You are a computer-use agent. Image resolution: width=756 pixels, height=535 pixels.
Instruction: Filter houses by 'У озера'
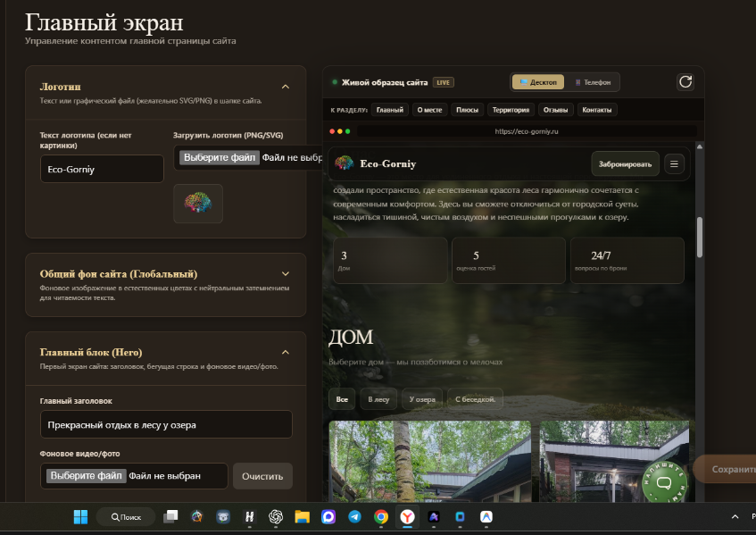[x=422, y=399]
